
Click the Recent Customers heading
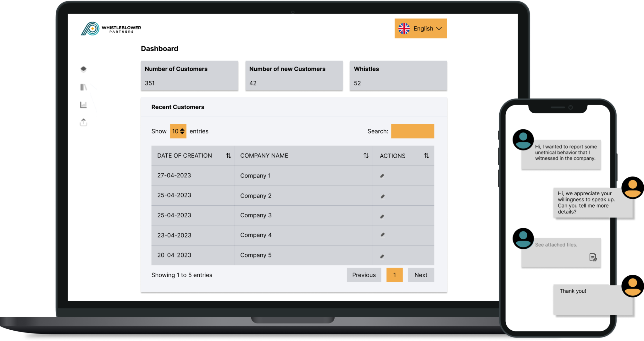coord(178,107)
